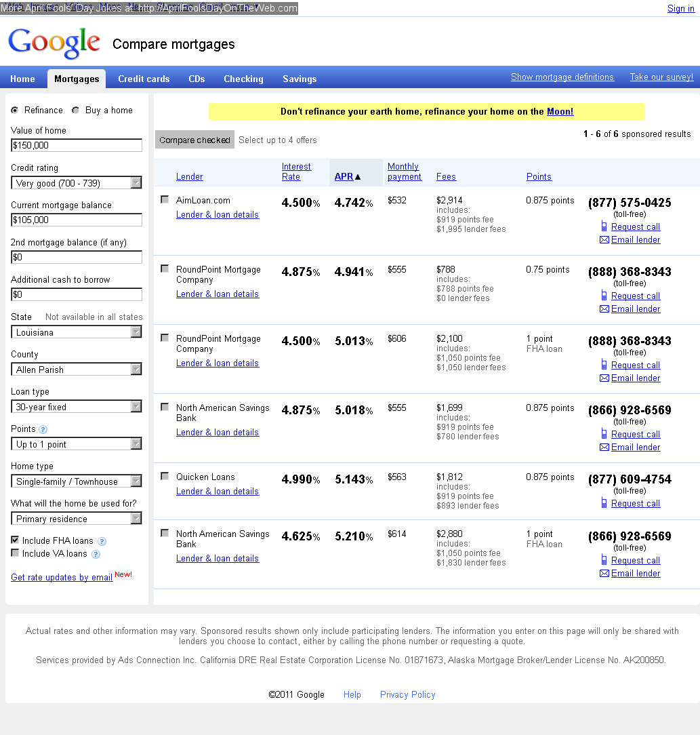Sort by the Points column header
Viewport: 700px width, 735px height.
pos(539,177)
